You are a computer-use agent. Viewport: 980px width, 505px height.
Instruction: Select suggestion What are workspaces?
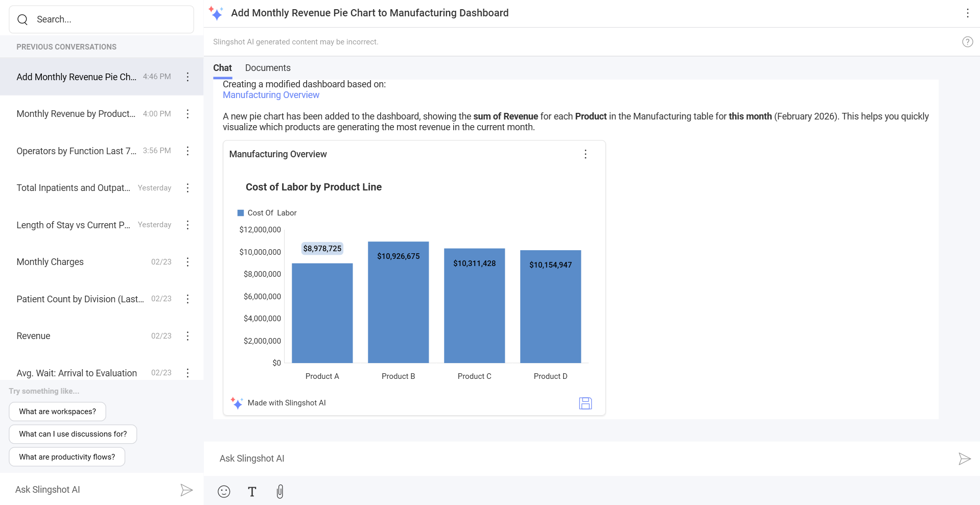coord(57,412)
